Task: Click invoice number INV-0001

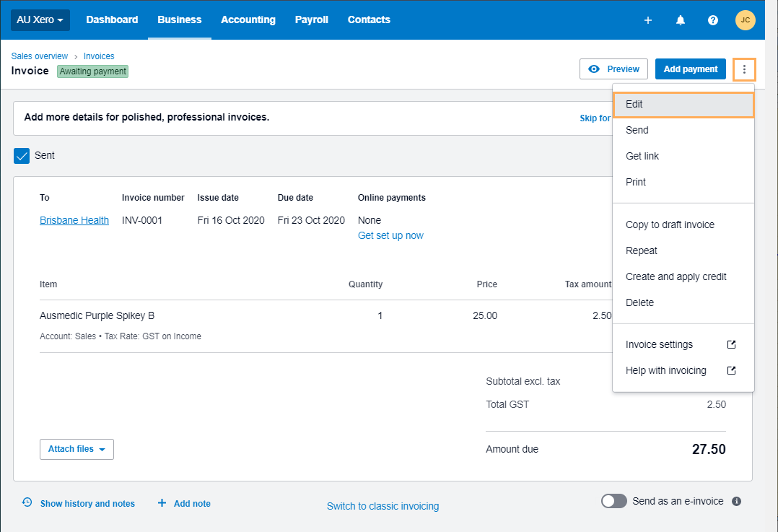Action: coord(142,220)
